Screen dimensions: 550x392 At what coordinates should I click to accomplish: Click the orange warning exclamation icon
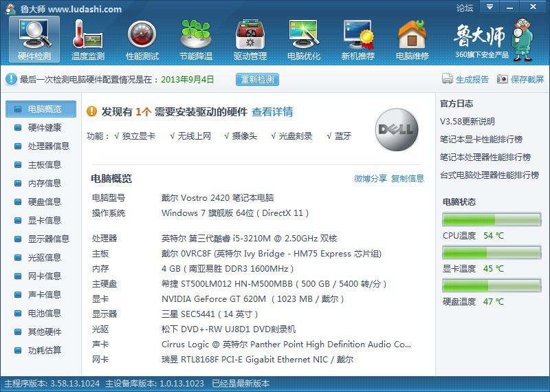(91, 111)
